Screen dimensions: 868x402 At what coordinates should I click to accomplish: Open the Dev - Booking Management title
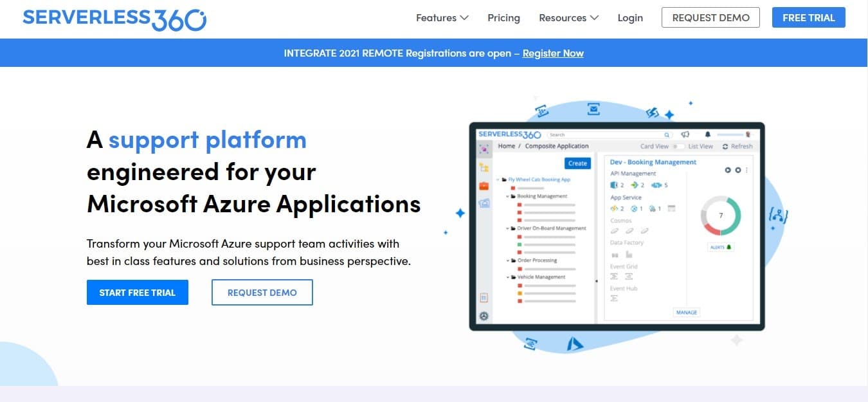[653, 162]
